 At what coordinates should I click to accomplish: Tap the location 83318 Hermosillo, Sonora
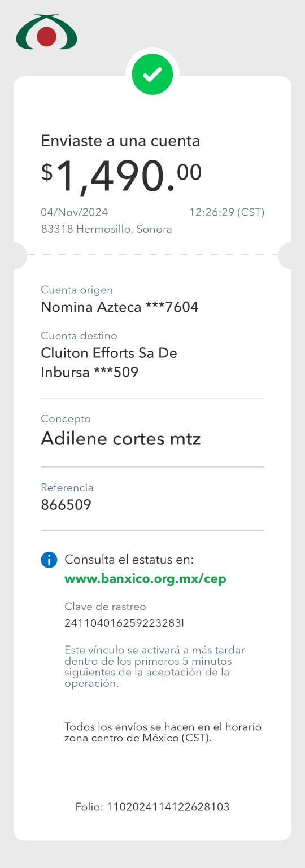(x=107, y=229)
